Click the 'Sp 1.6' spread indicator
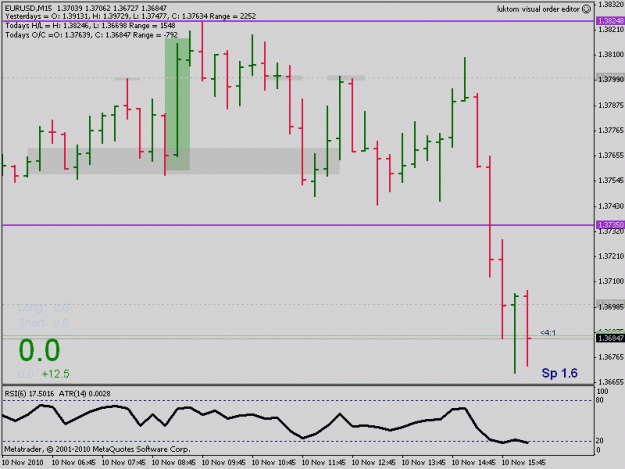The height and width of the screenshot is (469, 625). pyautogui.click(x=559, y=373)
